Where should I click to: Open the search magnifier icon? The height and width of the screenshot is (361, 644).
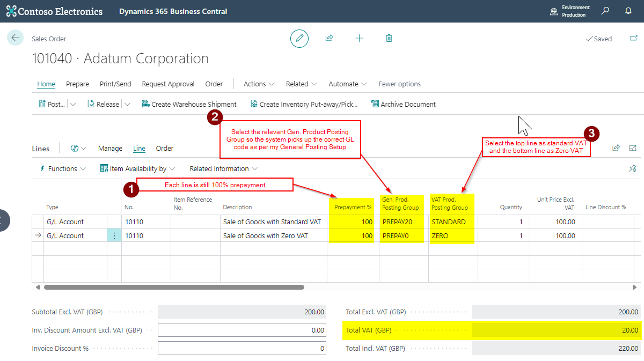point(605,11)
